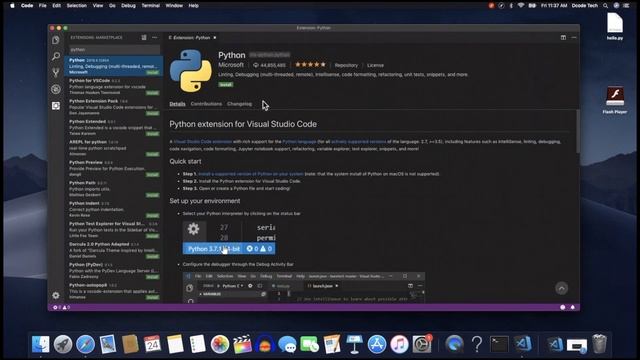This screenshot has height=360, width=640.
Task: Click the five-star rating of Python extension
Action: [311, 64]
